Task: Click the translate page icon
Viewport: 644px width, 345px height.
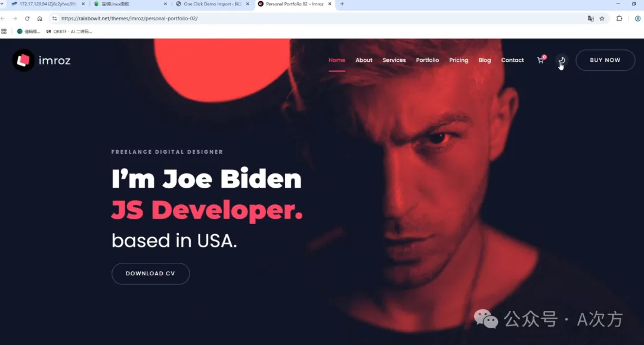Action: pyautogui.click(x=590, y=18)
